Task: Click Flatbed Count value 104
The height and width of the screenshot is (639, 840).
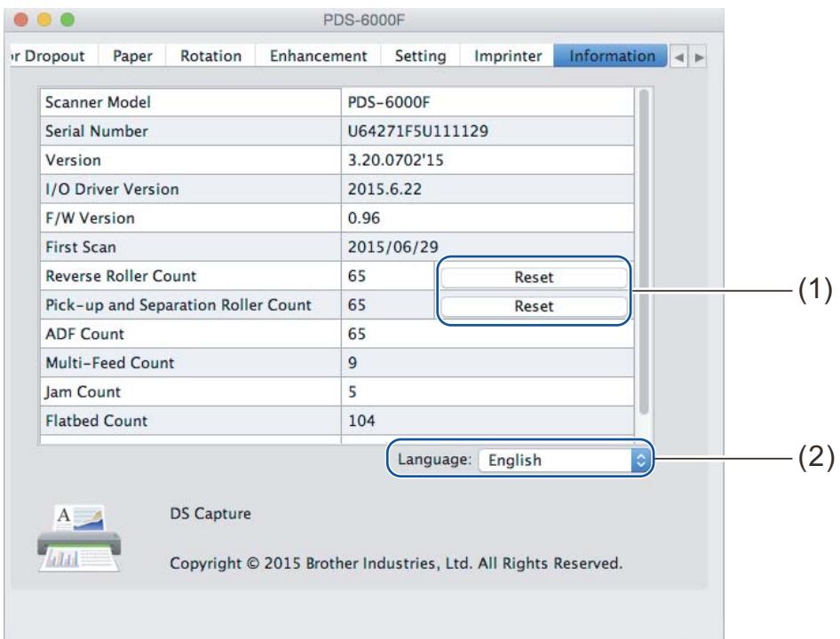Action: pyautogui.click(x=361, y=421)
